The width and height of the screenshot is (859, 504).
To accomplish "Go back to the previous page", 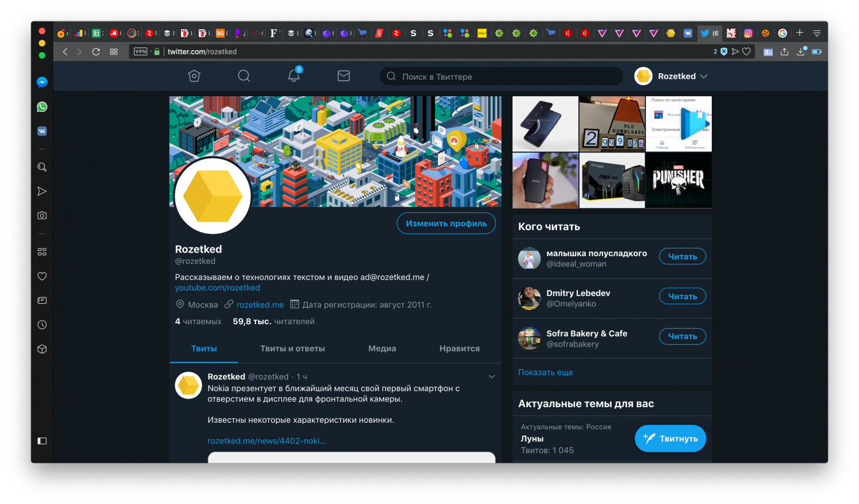I will (65, 52).
